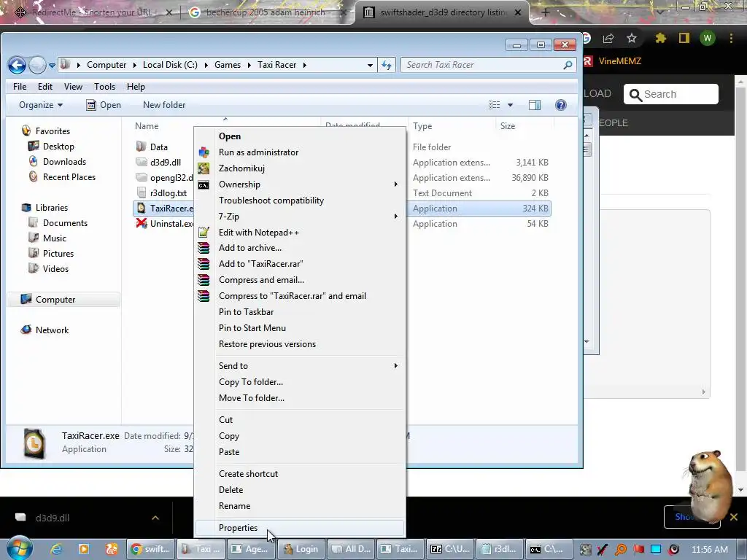The image size is (747, 560).
Task: Expand the 7-Zip submenu arrow
Action: [395, 216]
